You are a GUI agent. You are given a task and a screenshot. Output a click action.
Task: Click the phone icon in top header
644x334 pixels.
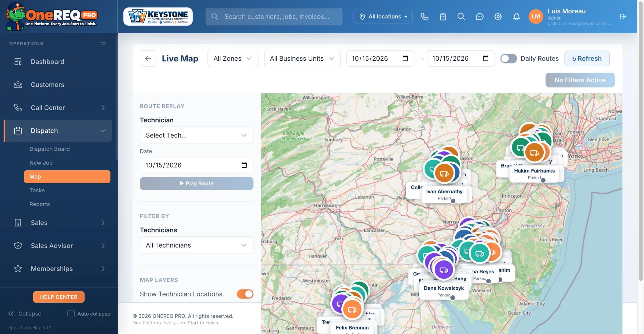(424, 17)
